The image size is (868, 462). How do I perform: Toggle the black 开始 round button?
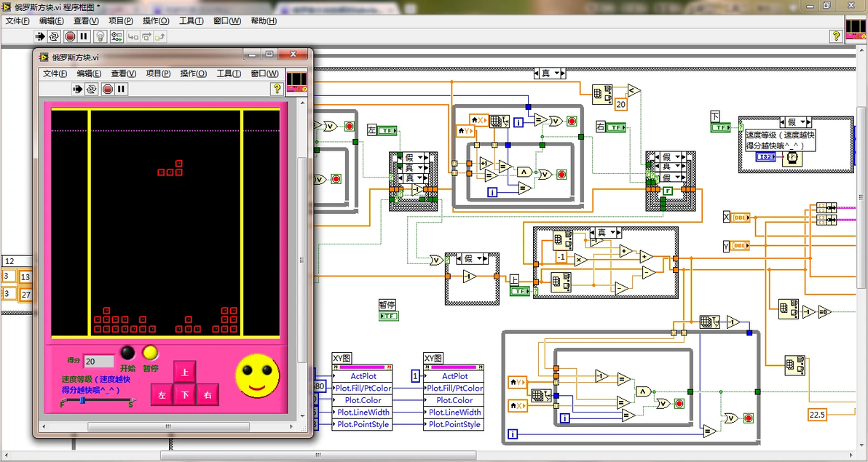click(x=127, y=353)
